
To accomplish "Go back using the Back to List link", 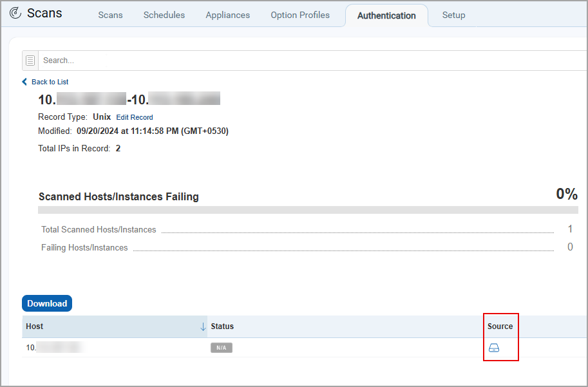I will [49, 82].
